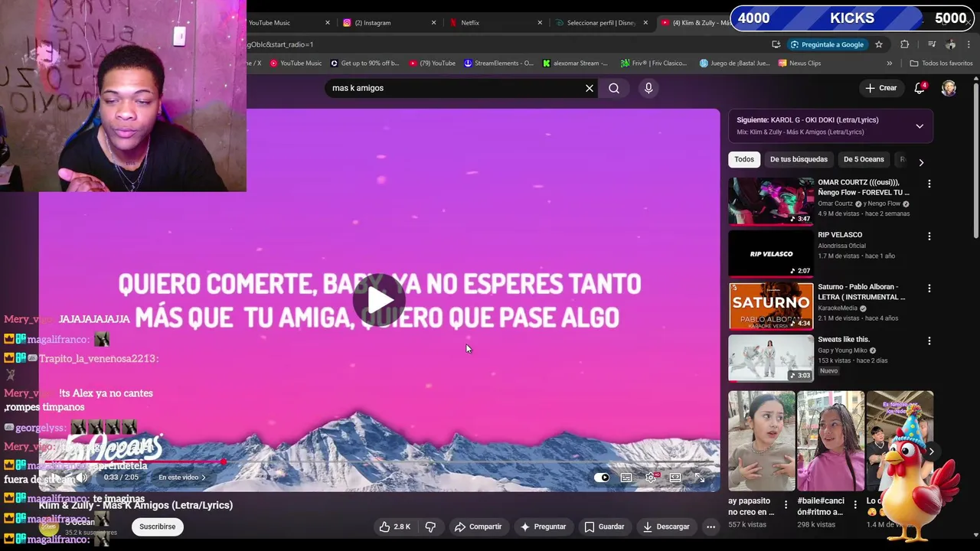The height and width of the screenshot is (551, 980).
Task: Open 'alexomar Stream' Kick bookmark
Action: click(x=575, y=64)
